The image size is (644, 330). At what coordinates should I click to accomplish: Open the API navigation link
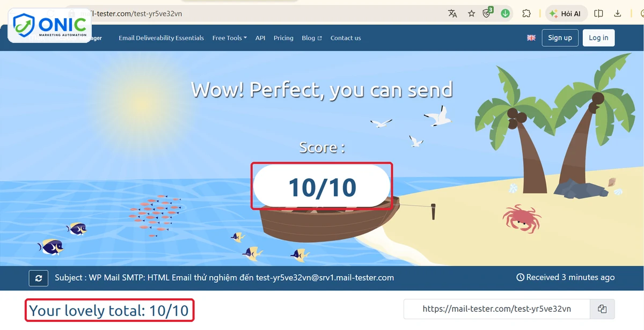(x=260, y=38)
